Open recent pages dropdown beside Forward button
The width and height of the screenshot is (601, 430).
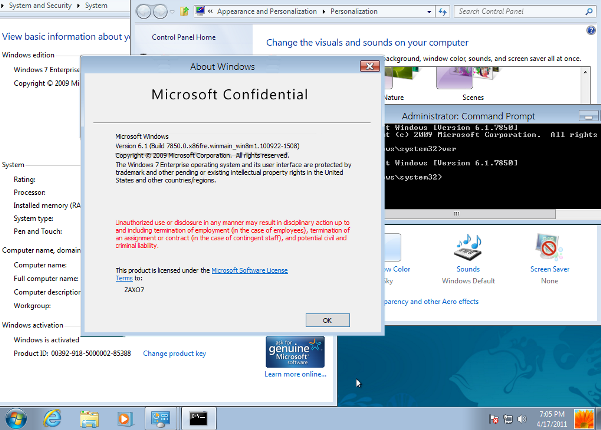172,12
